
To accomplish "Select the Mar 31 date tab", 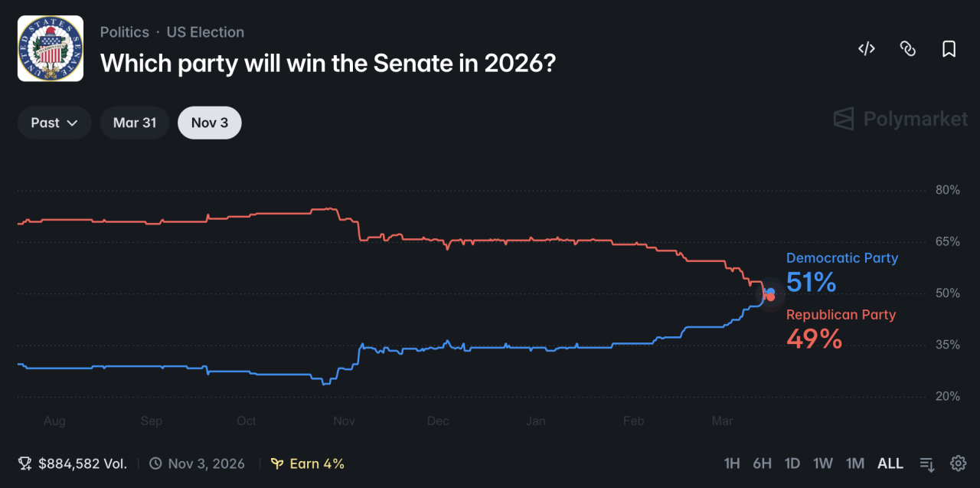I will point(135,123).
